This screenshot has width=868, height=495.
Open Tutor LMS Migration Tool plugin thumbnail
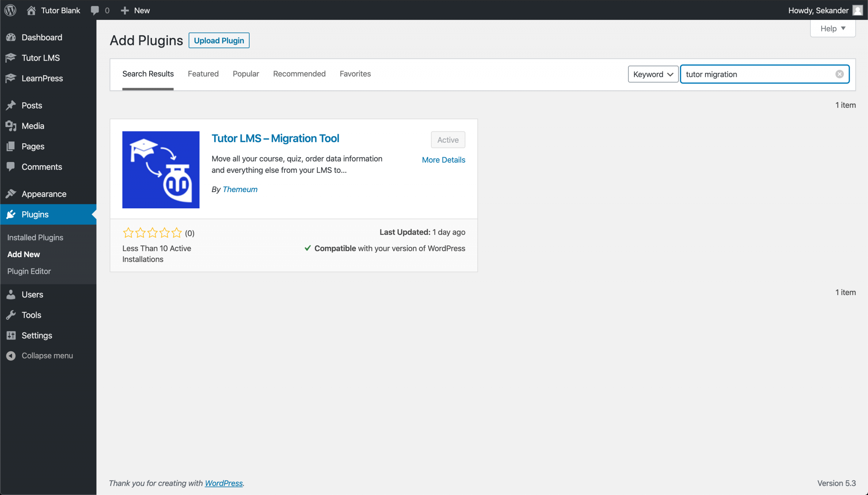161,170
